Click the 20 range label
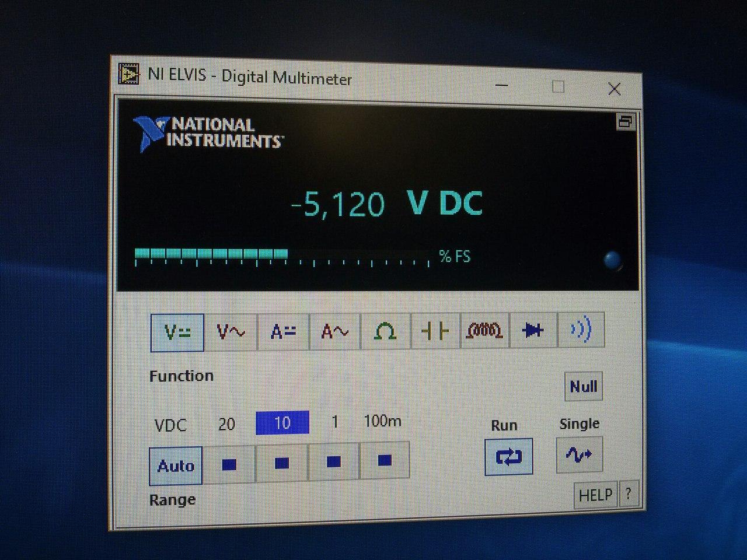 [226, 424]
